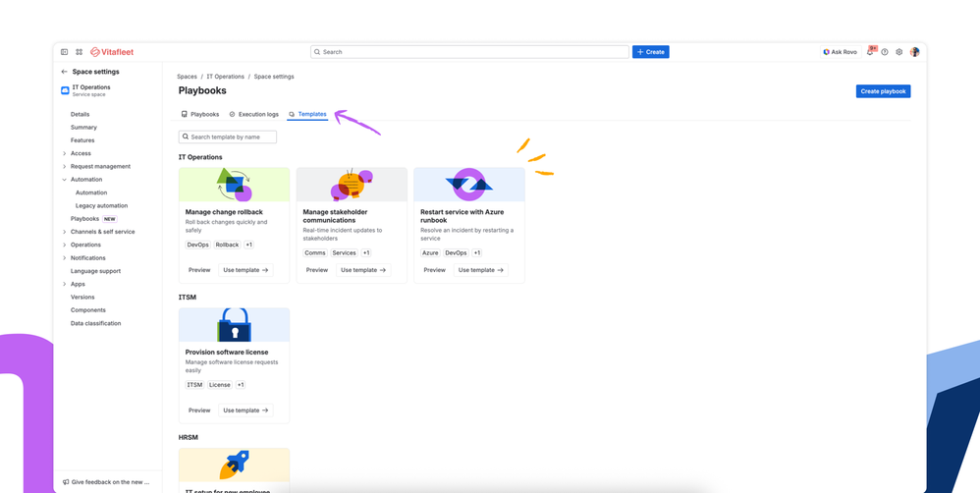Screen dimensions: 980x493
Task: Click the Ask Rovo button
Action: click(841, 52)
